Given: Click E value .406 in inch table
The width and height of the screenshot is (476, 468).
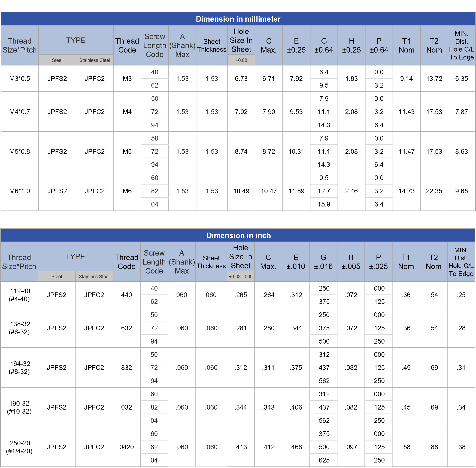Looking at the screenshot, I should click(x=296, y=407).
